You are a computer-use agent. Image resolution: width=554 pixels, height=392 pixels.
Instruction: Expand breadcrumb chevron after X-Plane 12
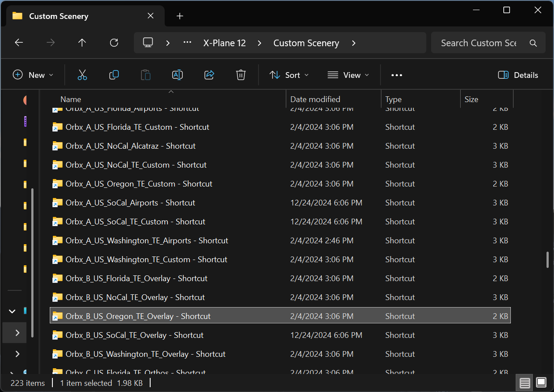pyautogui.click(x=259, y=43)
